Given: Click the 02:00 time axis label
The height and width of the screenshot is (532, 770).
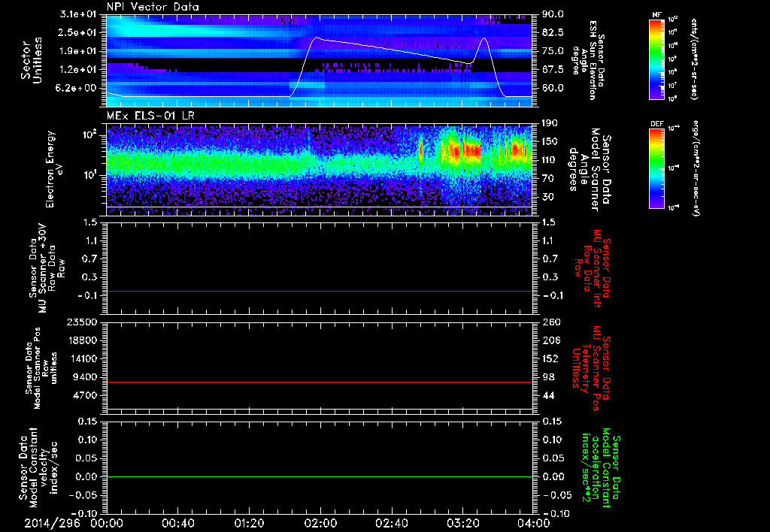Looking at the screenshot, I should [320, 523].
